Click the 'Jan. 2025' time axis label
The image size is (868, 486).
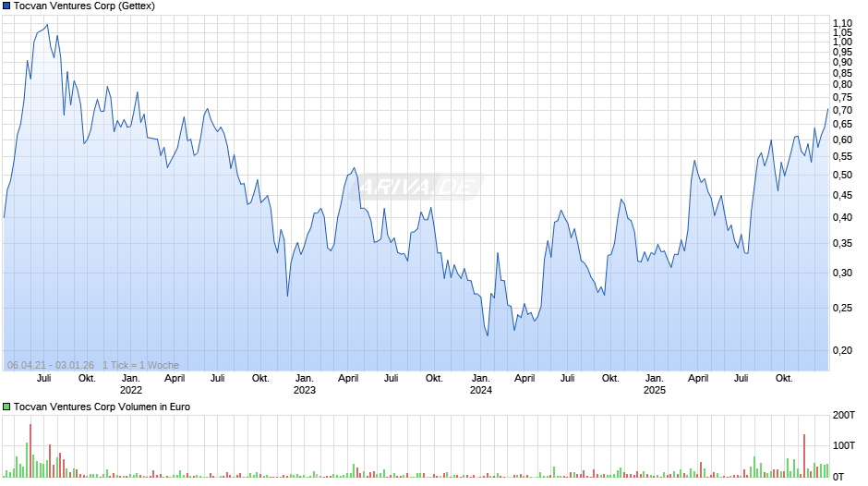pyautogui.click(x=655, y=384)
